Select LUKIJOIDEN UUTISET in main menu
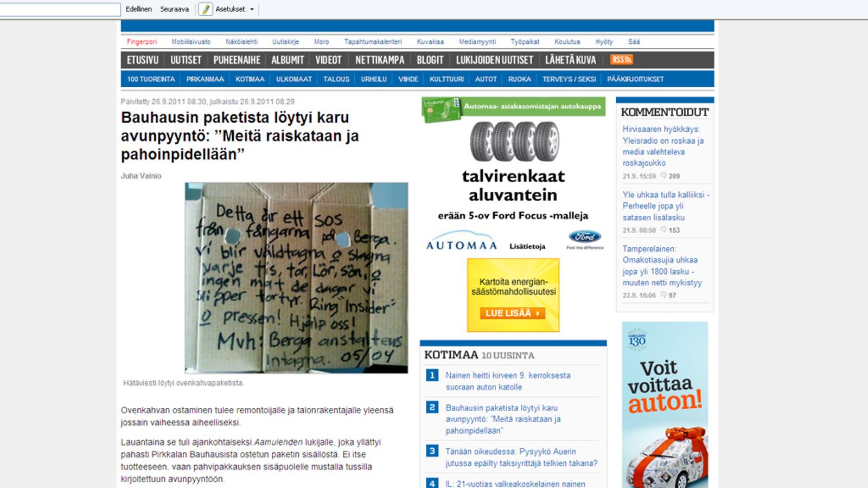This screenshot has height=488, width=868. coord(494,60)
